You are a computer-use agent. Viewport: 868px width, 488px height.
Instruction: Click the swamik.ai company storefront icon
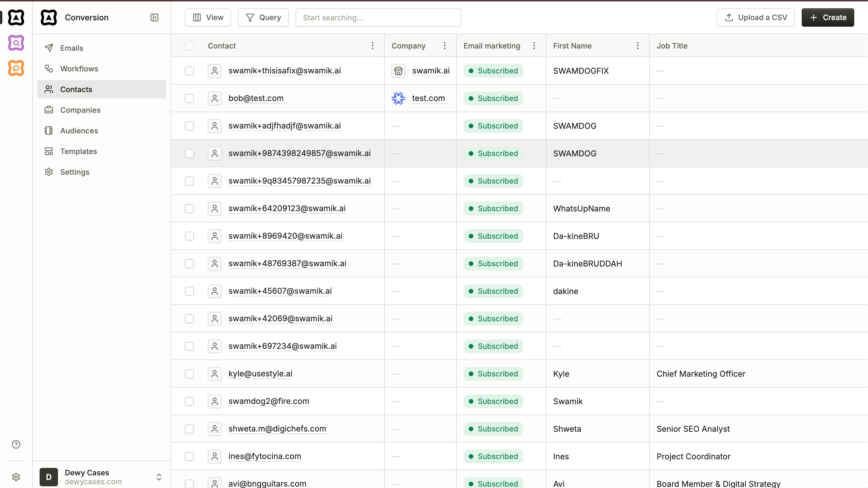point(398,71)
